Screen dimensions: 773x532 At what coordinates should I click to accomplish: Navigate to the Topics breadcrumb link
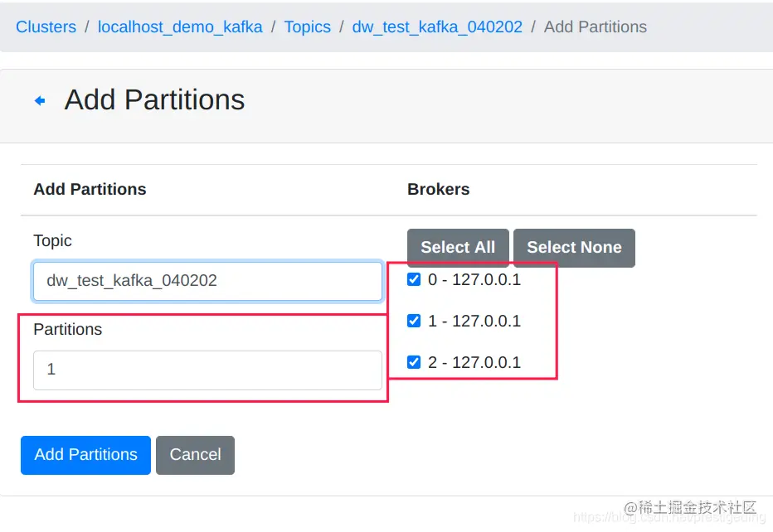click(307, 27)
